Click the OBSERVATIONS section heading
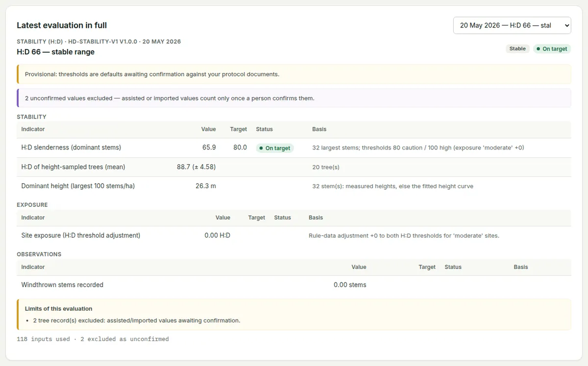This screenshot has height=366, width=588. tap(39, 254)
